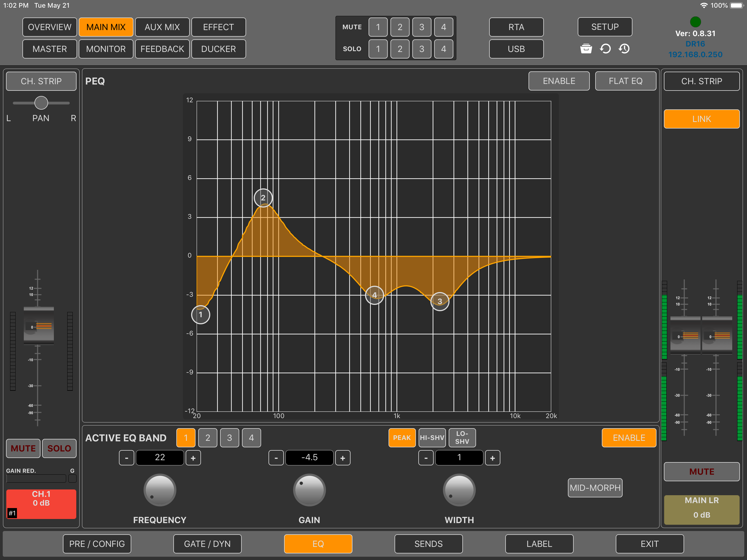Select active EQ band 4

(x=251, y=438)
